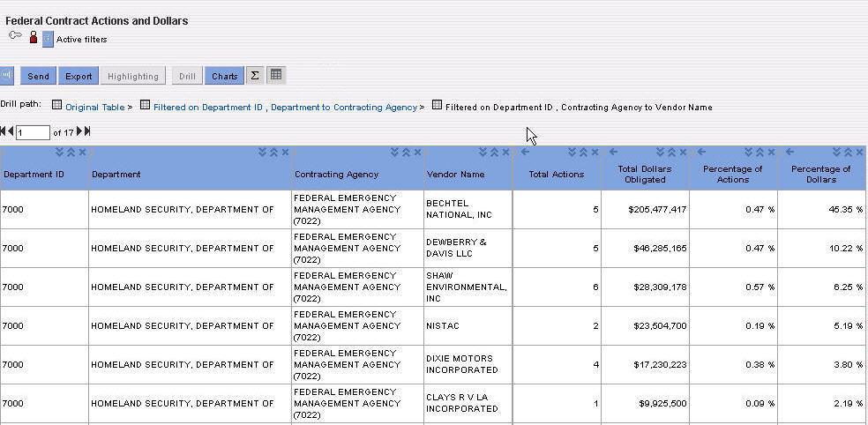
Task: Sort Percentage of Dollars descending
Action: (837, 153)
